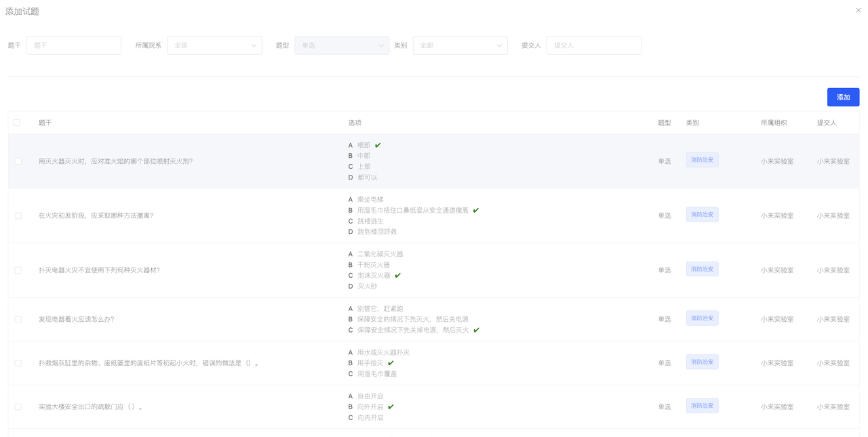Click the 题干 column header
The image size is (868, 437).
click(45, 123)
